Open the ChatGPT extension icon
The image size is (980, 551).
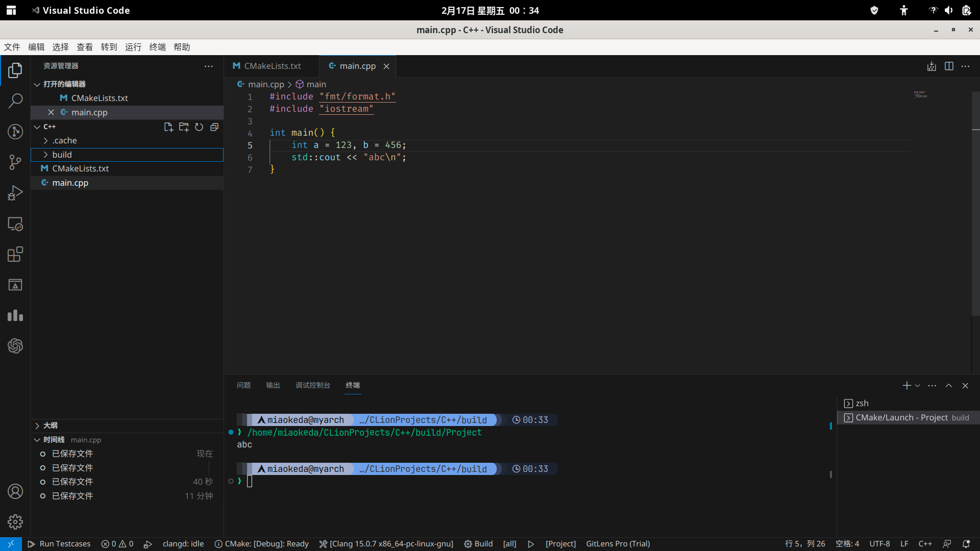pos(15,346)
